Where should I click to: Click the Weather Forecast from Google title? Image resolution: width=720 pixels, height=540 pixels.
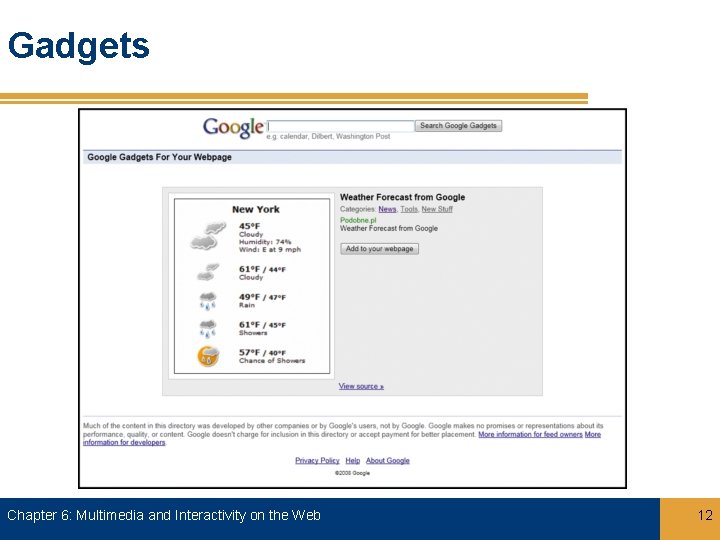click(402, 197)
